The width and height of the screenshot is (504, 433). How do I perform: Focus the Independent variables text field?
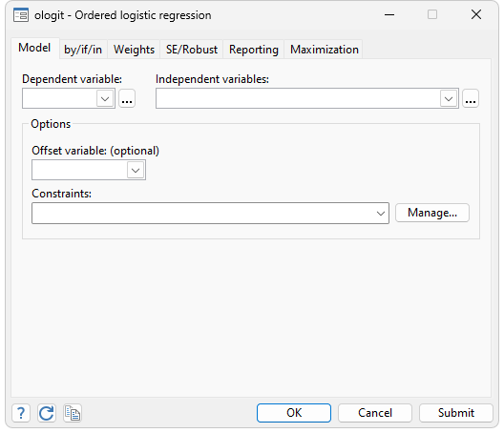(298, 98)
